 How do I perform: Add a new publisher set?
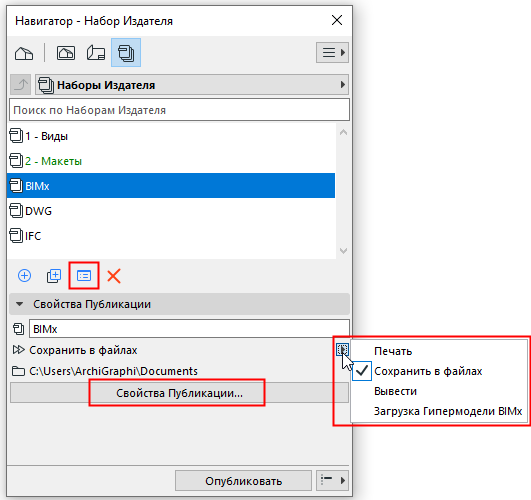[24, 275]
